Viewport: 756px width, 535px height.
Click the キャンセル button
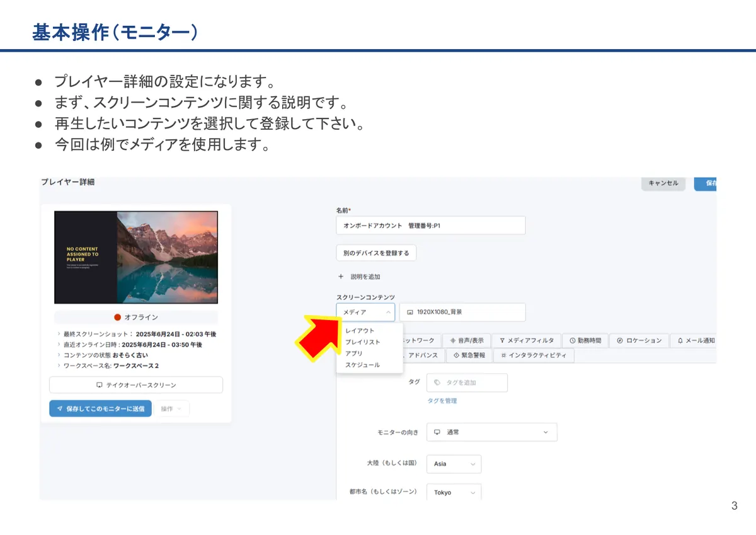pyautogui.click(x=663, y=183)
